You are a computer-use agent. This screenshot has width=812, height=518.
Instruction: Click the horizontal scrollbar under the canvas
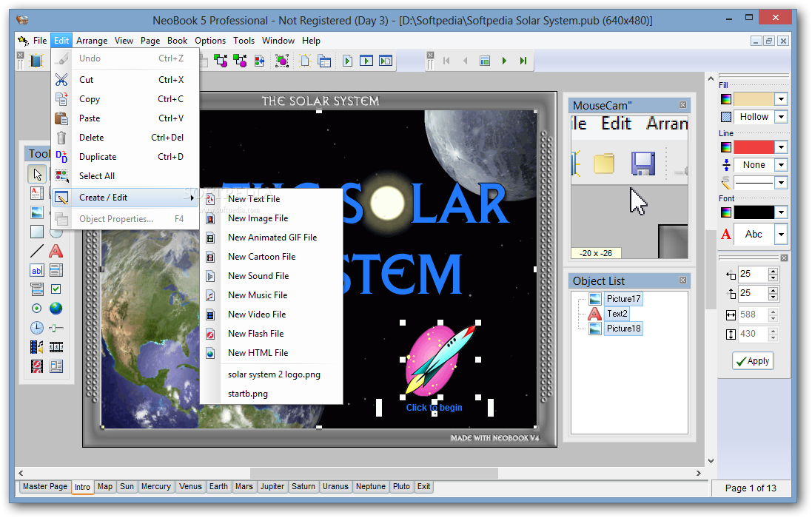[x=360, y=473]
